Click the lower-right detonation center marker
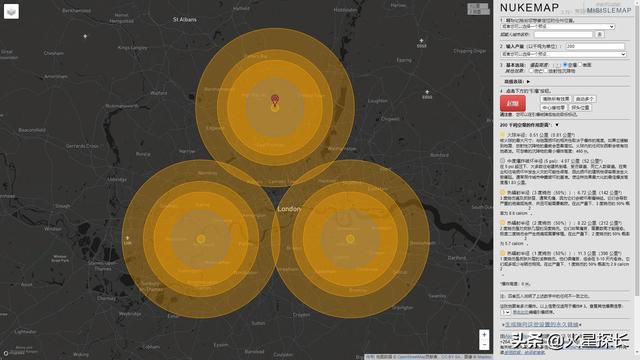This screenshot has height=360, width=640. click(350, 239)
